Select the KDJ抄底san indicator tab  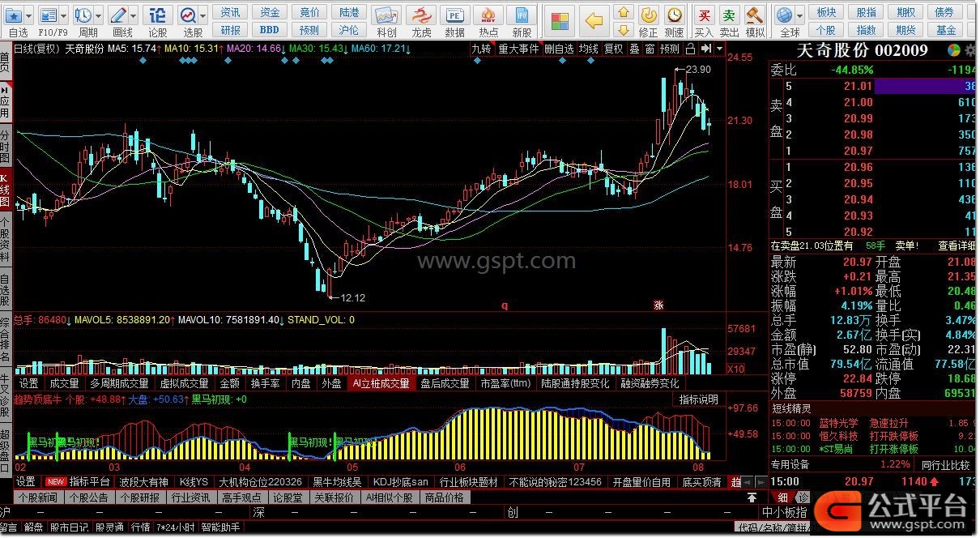click(x=400, y=482)
